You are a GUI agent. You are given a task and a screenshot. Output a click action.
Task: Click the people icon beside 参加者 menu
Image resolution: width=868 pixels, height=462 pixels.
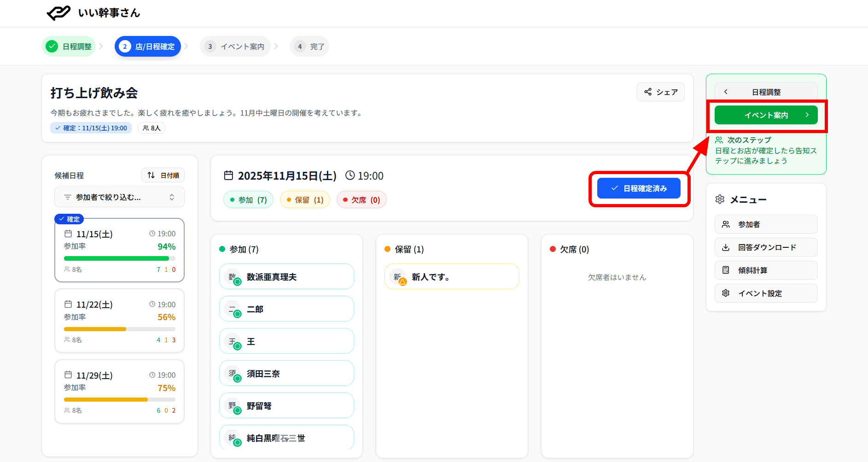(726, 224)
